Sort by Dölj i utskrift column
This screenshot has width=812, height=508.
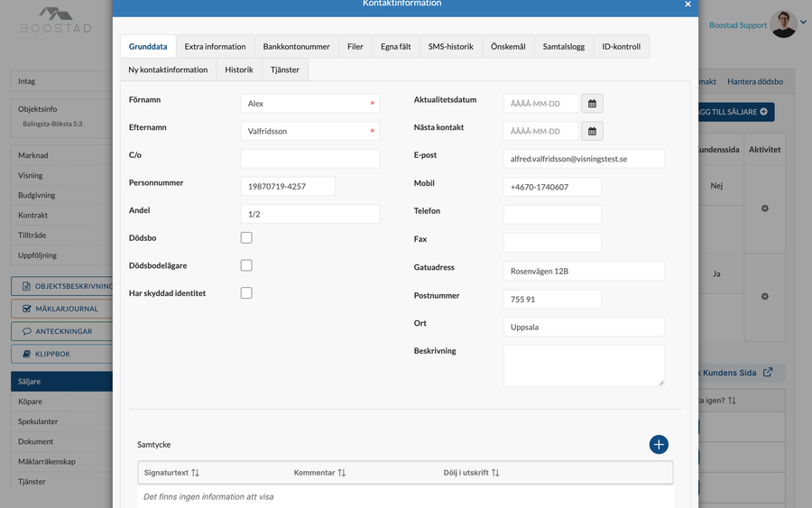(471, 472)
